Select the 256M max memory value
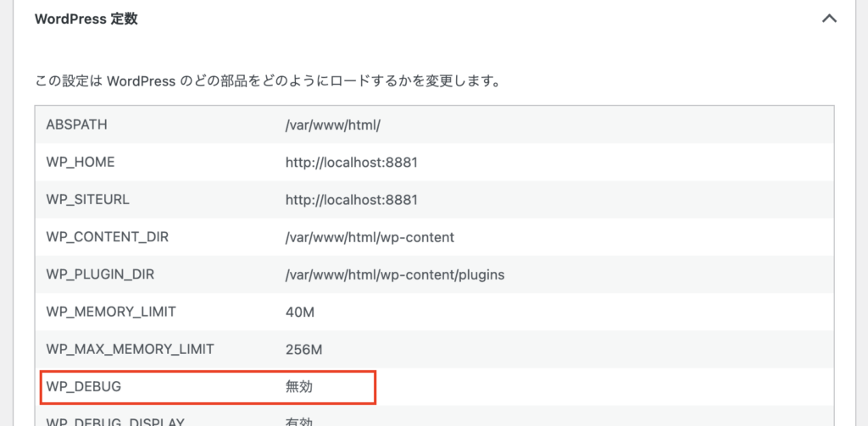This screenshot has height=426, width=868. coord(304,350)
